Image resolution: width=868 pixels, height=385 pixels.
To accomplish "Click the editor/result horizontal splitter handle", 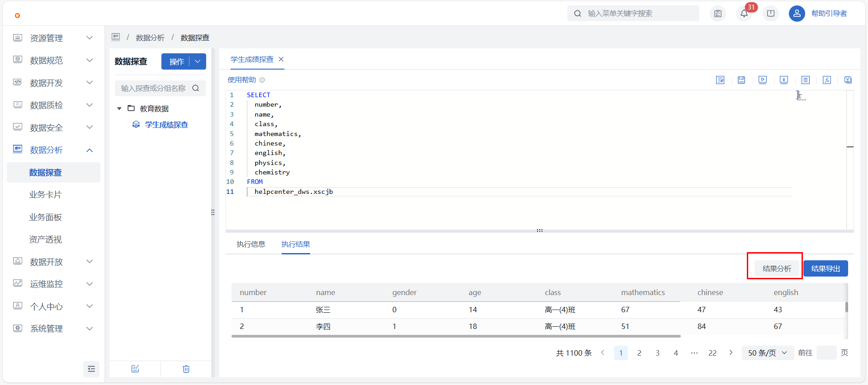I will pyautogui.click(x=539, y=230).
